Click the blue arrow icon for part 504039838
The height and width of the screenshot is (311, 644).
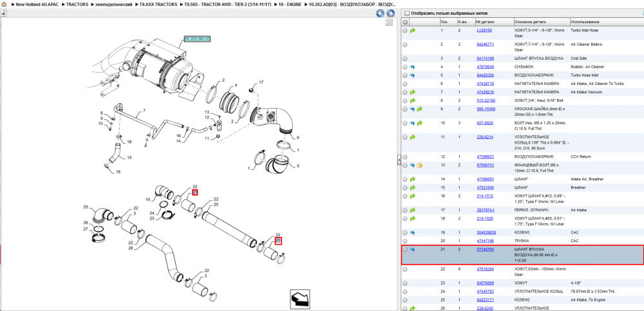click(413, 232)
